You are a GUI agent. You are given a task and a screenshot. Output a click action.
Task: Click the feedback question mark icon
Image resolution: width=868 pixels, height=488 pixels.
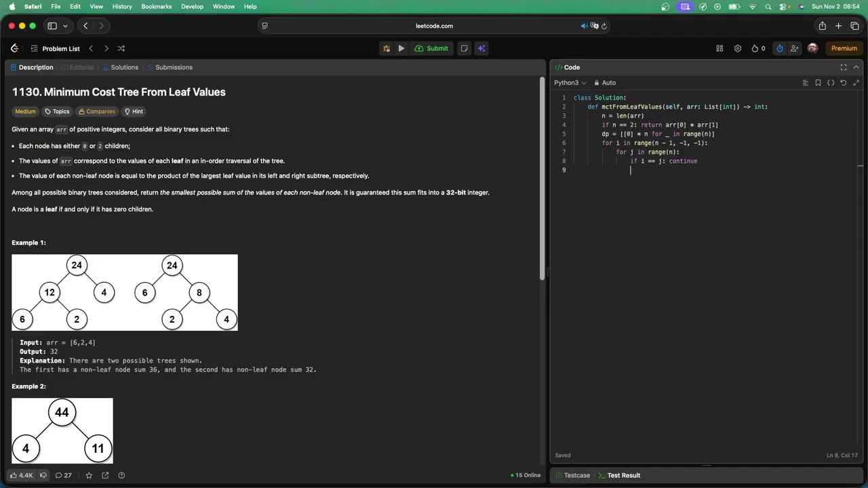coord(121,475)
